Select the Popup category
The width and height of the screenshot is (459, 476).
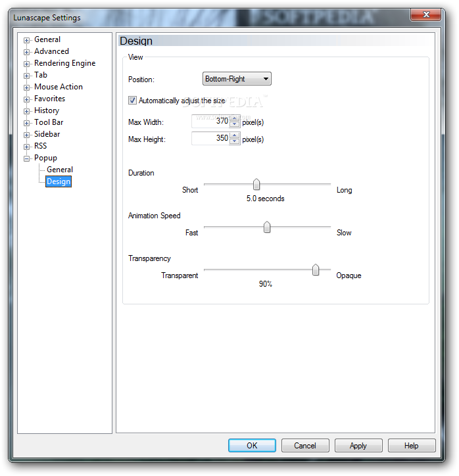coord(45,158)
